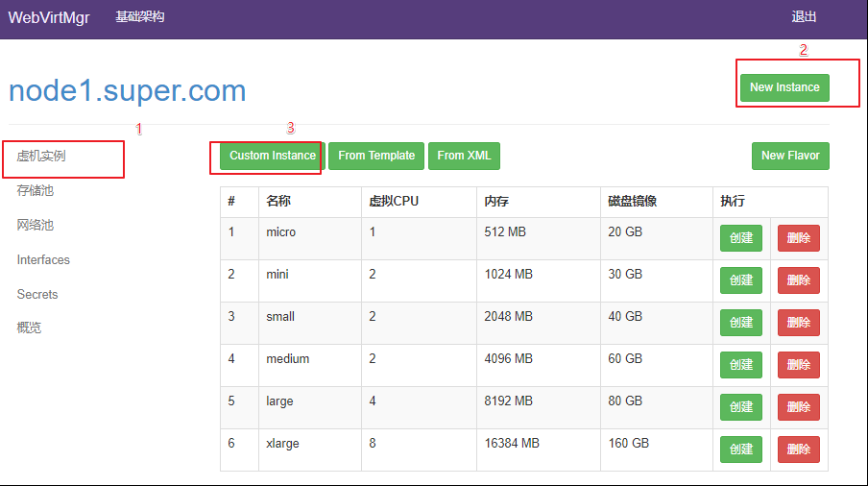Click the Custom Instance button

tap(273, 156)
